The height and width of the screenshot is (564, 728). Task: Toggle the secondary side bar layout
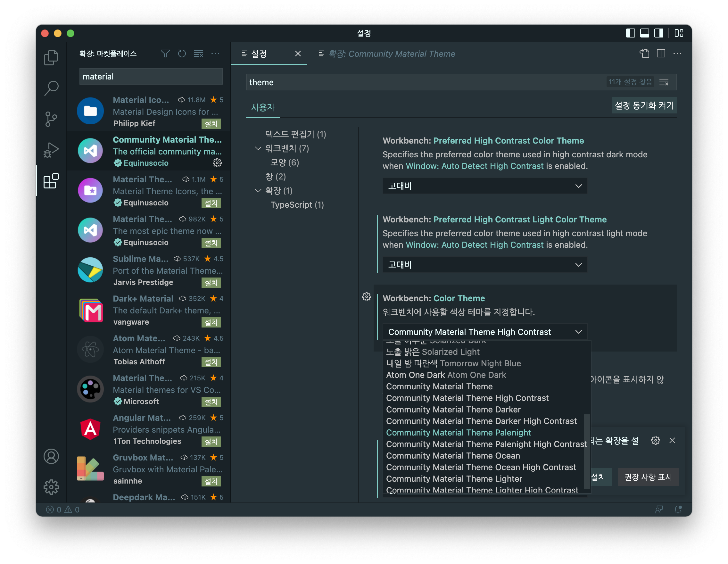[659, 33]
